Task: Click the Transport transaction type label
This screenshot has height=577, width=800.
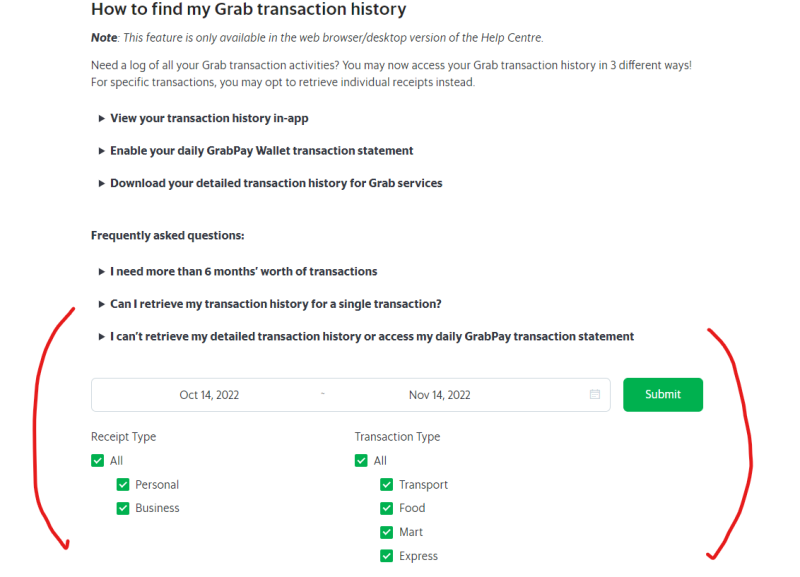Action: point(423,485)
